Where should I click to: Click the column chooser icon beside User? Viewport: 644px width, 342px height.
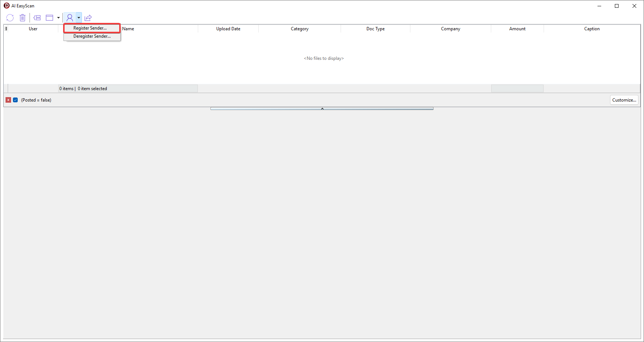pos(6,29)
